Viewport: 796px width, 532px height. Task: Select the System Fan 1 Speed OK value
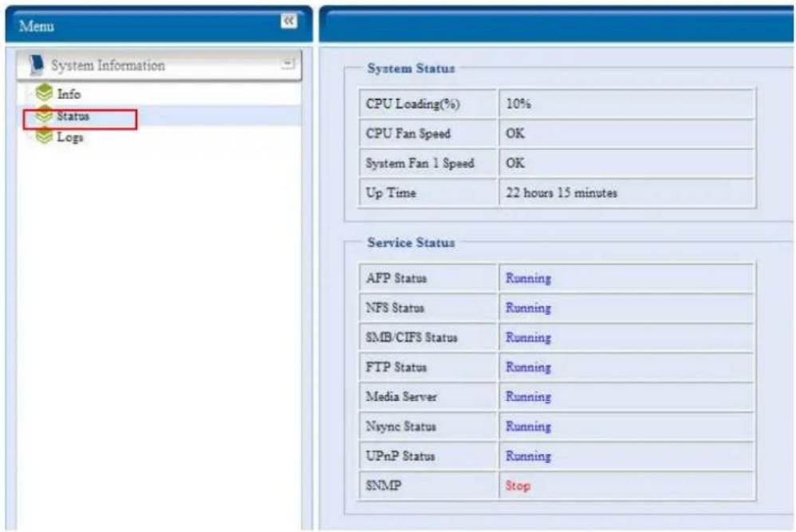[514, 163]
